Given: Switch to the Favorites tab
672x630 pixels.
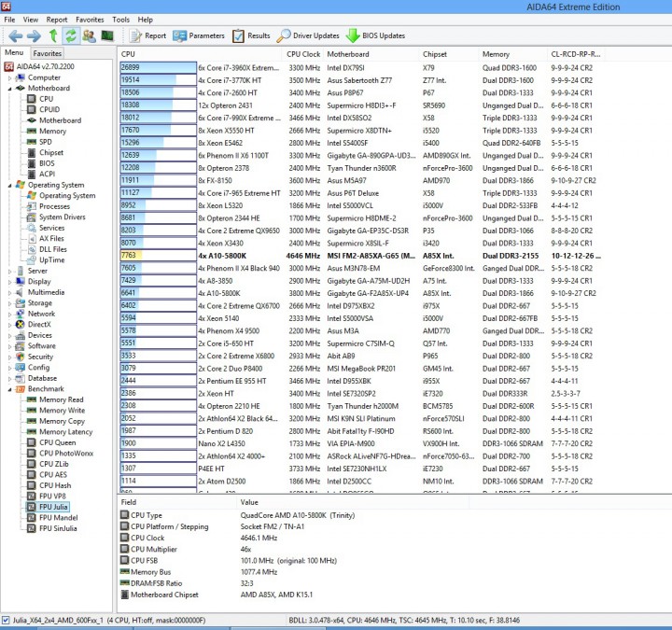Looking at the screenshot, I should 48,53.
